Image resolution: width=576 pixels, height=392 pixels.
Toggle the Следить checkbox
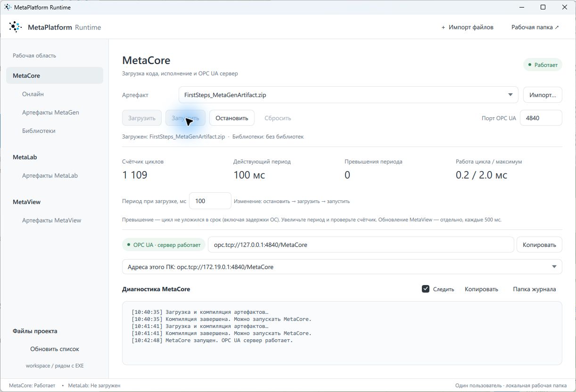point(426,289)
